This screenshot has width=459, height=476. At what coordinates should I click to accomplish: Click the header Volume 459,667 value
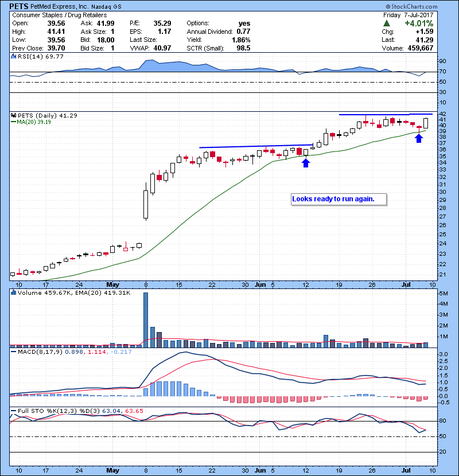click(421, 48)
